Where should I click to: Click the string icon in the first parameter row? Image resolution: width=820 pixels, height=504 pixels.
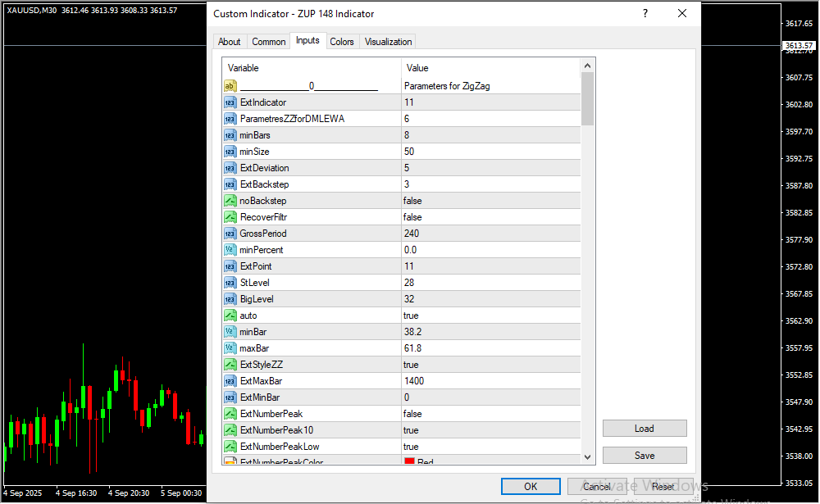230,86
